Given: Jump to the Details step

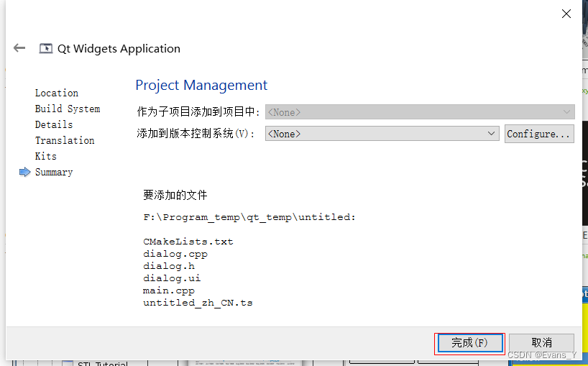Looking at the screenshot, I should (54, 124).
